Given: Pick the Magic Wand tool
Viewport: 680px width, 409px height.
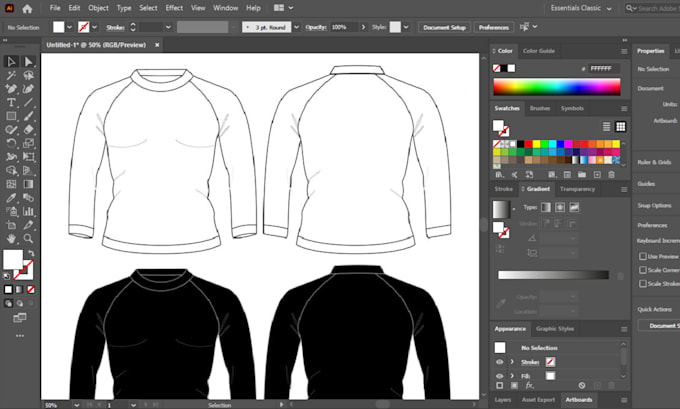Looking at the screenshot, I should tap(11, 75).
